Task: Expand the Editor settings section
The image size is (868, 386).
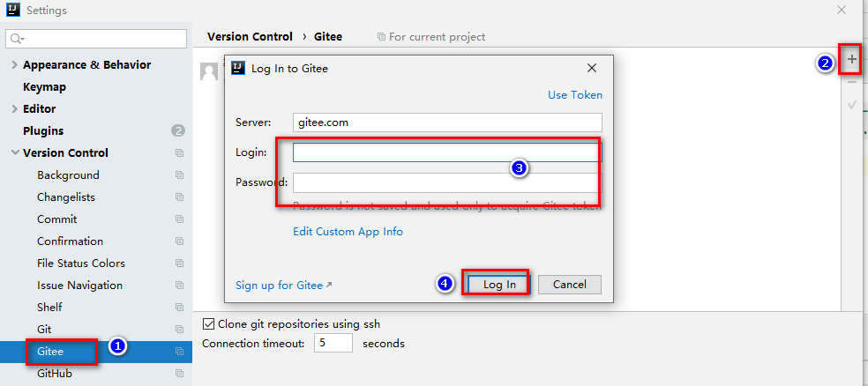Action: pos(14,109)
